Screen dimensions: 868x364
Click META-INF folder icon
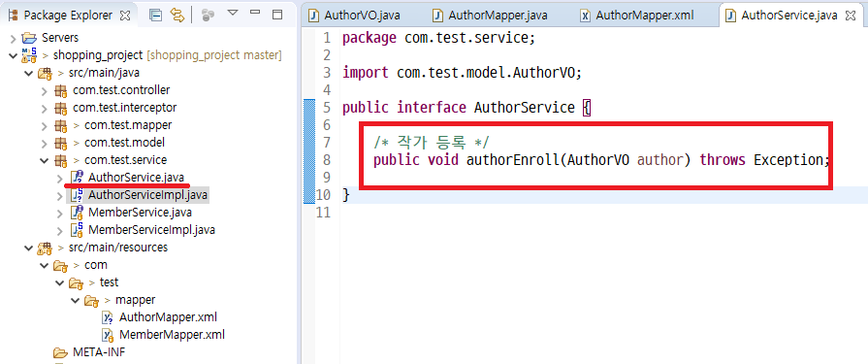coord(60,352)
